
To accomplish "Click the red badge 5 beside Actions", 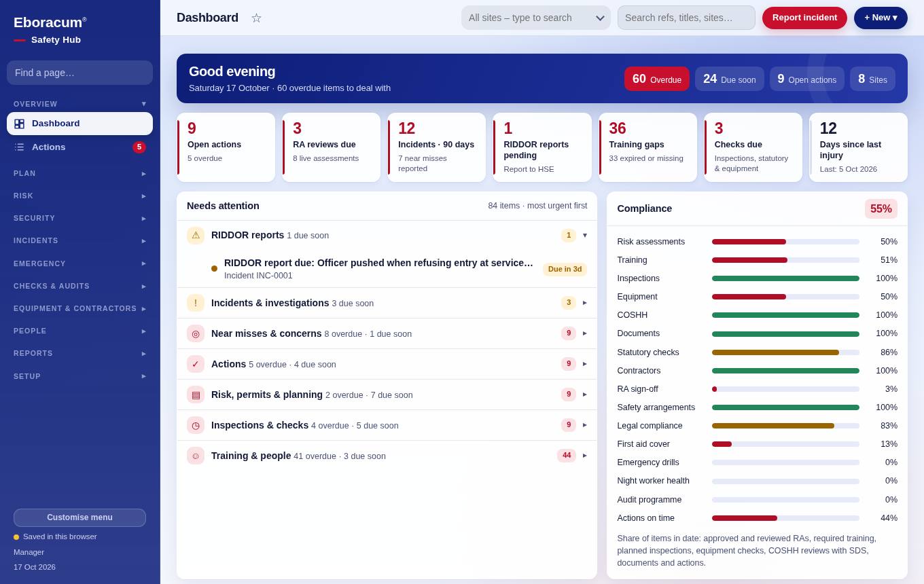I will [139, 147].
